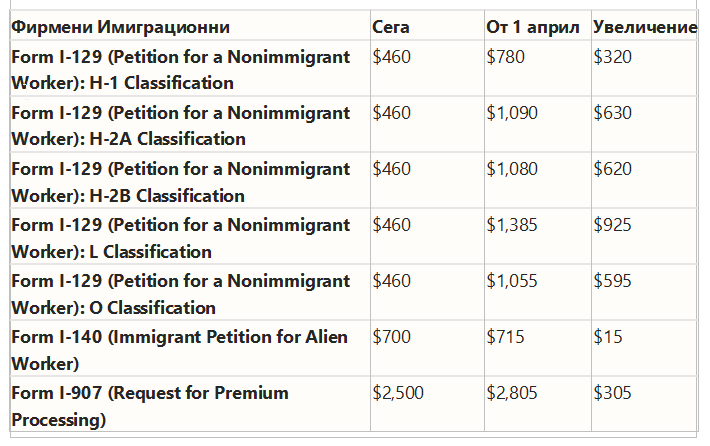Click the 'Фирмени Имиграционни' header cell
Screen dimensions: 710x446
190,26
